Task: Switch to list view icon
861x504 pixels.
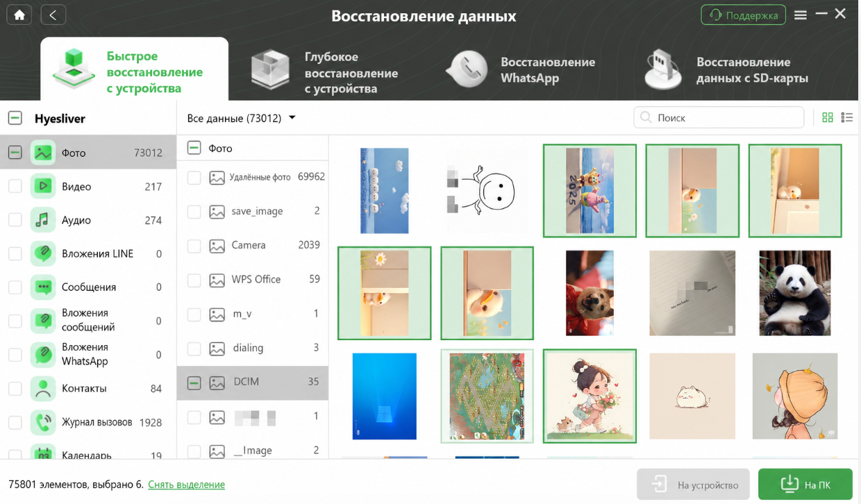Action: pos(847,117)
